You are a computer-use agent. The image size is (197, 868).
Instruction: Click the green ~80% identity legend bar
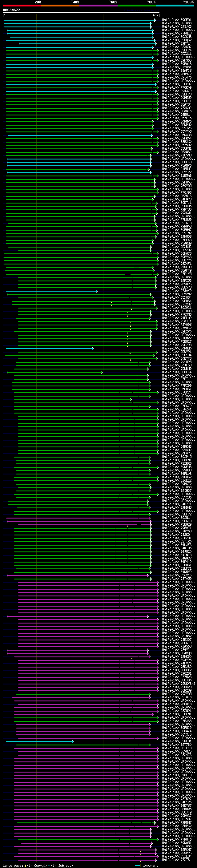(x=137, y=6)
